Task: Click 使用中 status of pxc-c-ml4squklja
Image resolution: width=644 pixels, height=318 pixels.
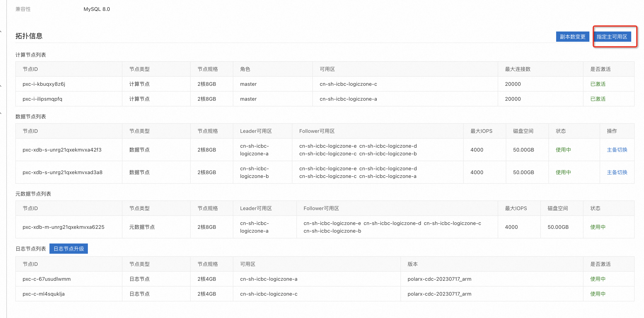Action: (x=598, y=294)
